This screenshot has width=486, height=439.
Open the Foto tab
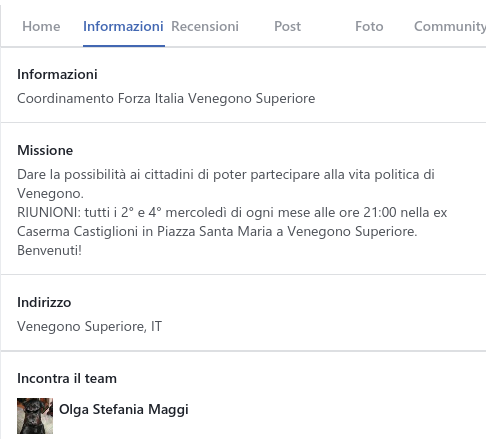click(x=369, y=26)
